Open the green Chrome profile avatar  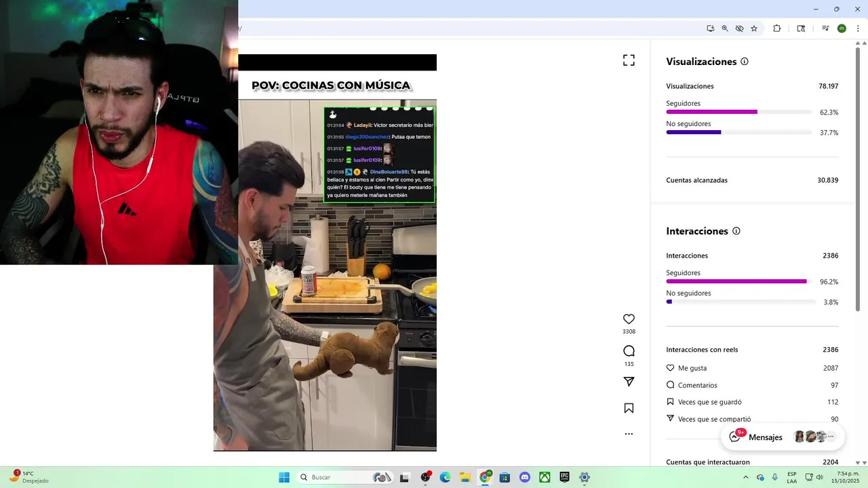click(x=842, y=28)
